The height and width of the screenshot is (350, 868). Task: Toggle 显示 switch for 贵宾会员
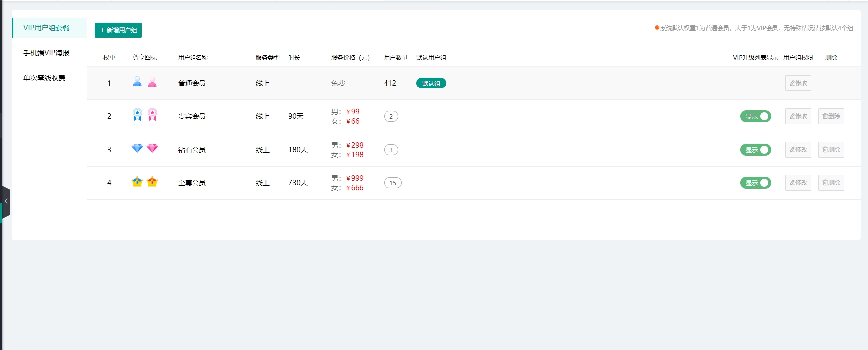click(x=755, y=116)
